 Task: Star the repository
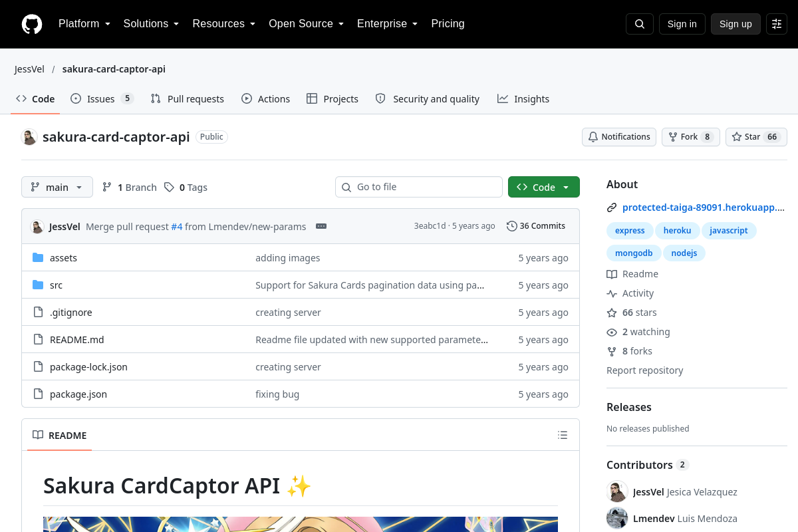[756, 137]
